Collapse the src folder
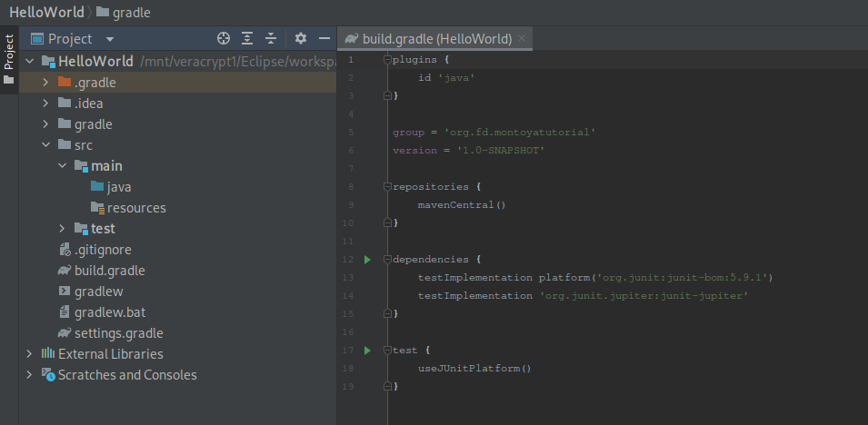 tap(45, 145)
